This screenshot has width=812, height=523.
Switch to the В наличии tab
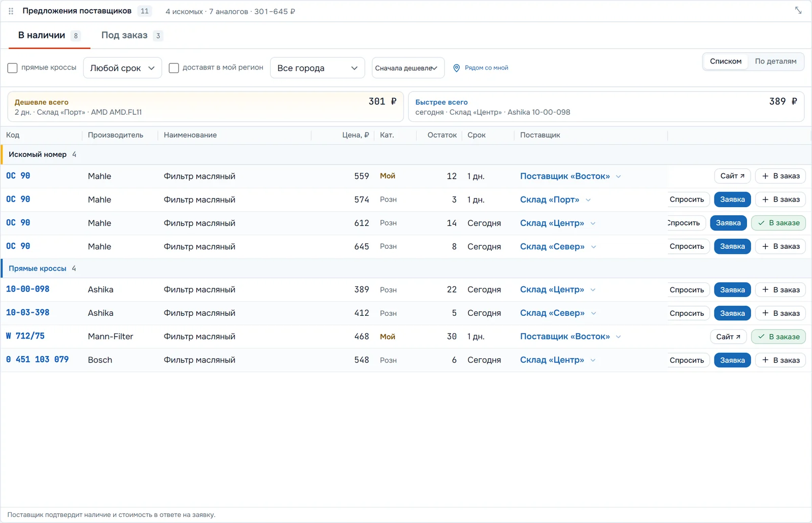coord(49,36)
